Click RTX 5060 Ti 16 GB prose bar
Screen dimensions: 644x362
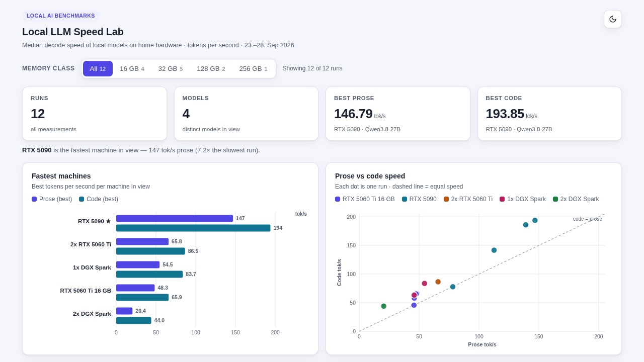135,288
